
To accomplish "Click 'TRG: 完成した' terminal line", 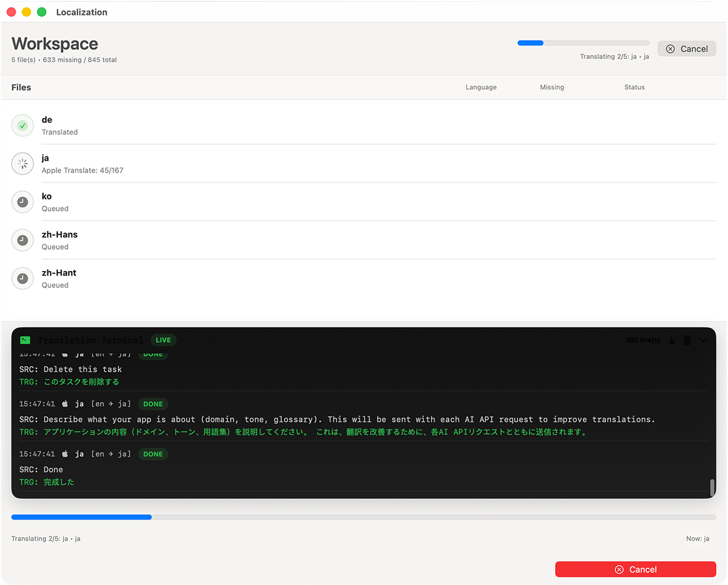I will 47,483.
